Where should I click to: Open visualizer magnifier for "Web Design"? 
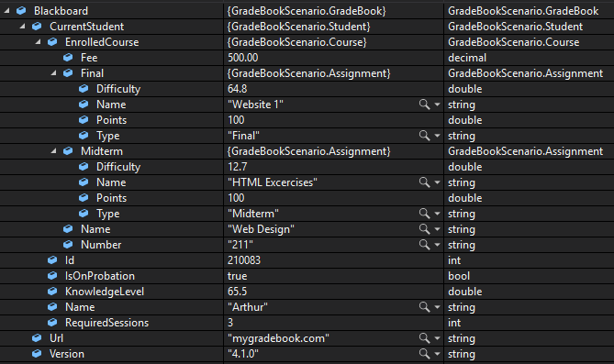[424, 229]
